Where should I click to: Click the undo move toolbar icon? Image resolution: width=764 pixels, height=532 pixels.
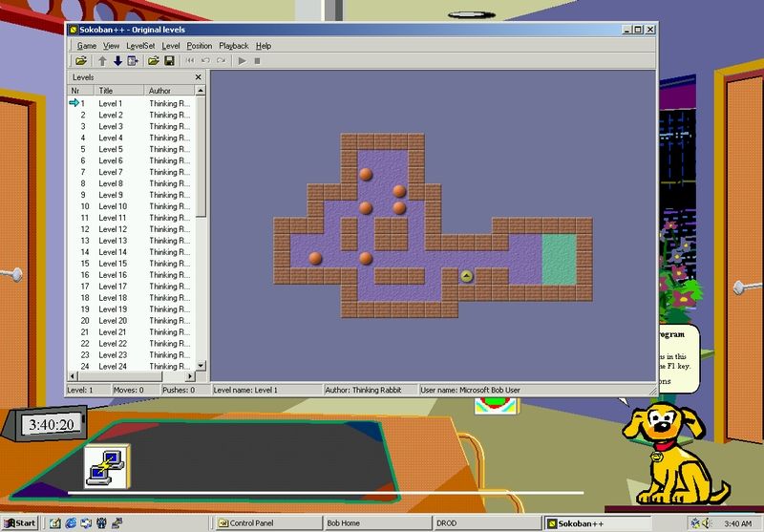tap(205, 61)
